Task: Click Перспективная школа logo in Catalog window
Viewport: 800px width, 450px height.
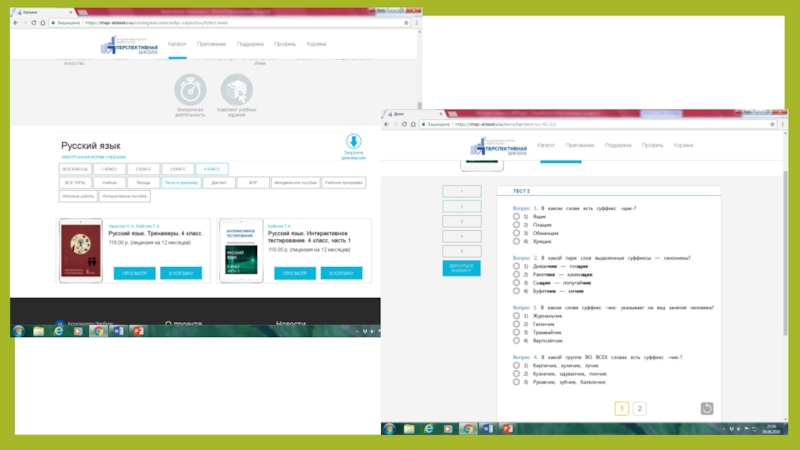Action: [130, 45]
